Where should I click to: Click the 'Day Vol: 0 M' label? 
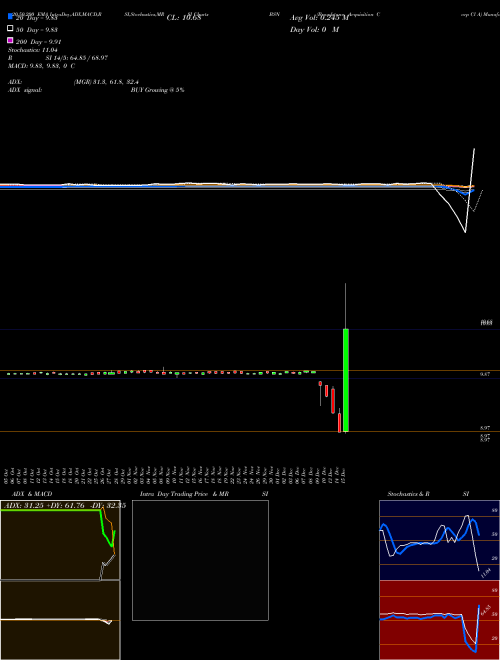click(x=314, y=30)
